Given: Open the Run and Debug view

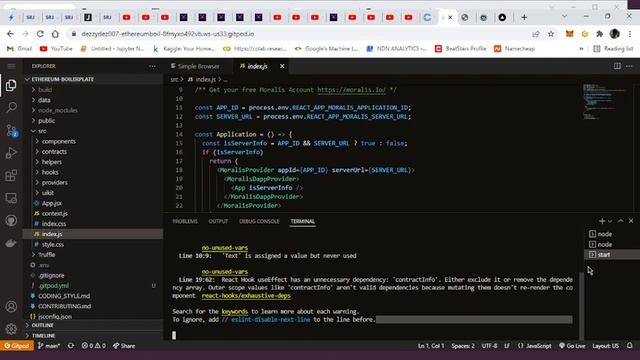Looking at the screenshot, I should 11,153.
